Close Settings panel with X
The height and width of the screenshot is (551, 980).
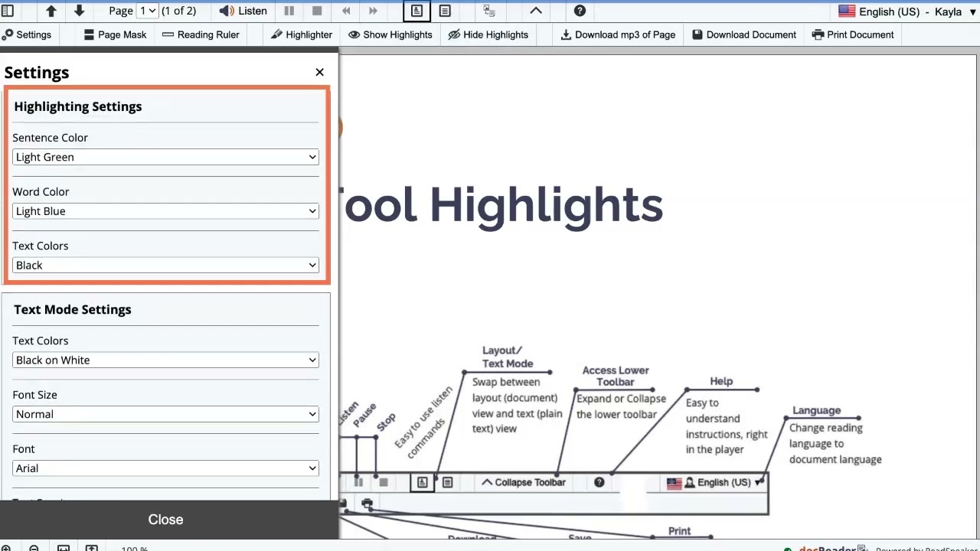tap(319, 72)
